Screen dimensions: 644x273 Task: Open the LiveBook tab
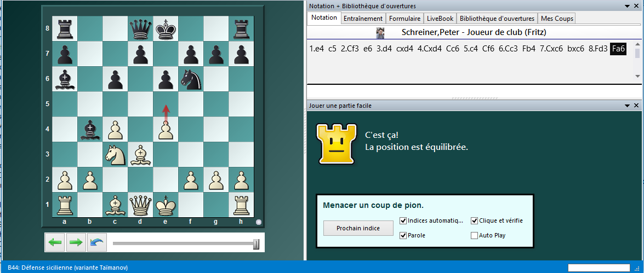click(440, 19)
